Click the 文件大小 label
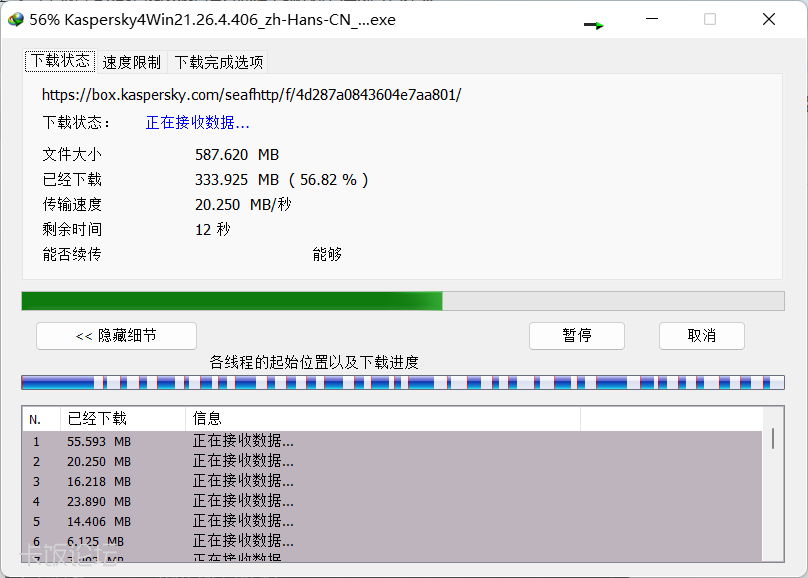The width and height of the screenshot is (808, 578). [72, 155]
